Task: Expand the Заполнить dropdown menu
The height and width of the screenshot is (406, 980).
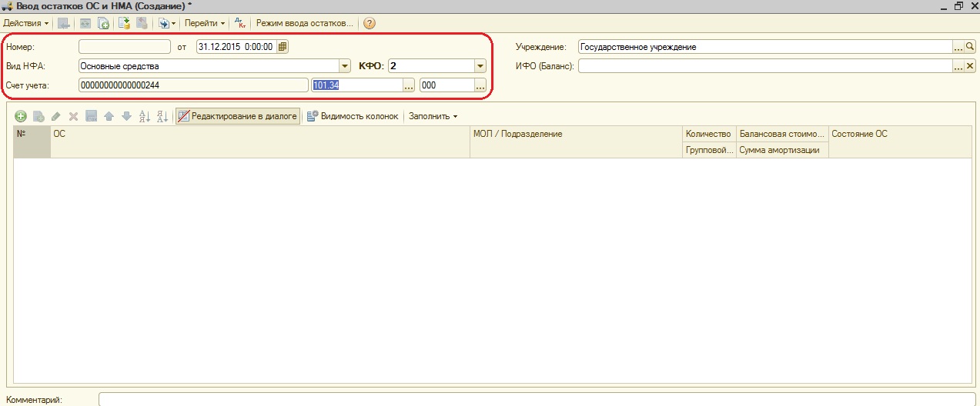Action: click(x=433, y=116)
